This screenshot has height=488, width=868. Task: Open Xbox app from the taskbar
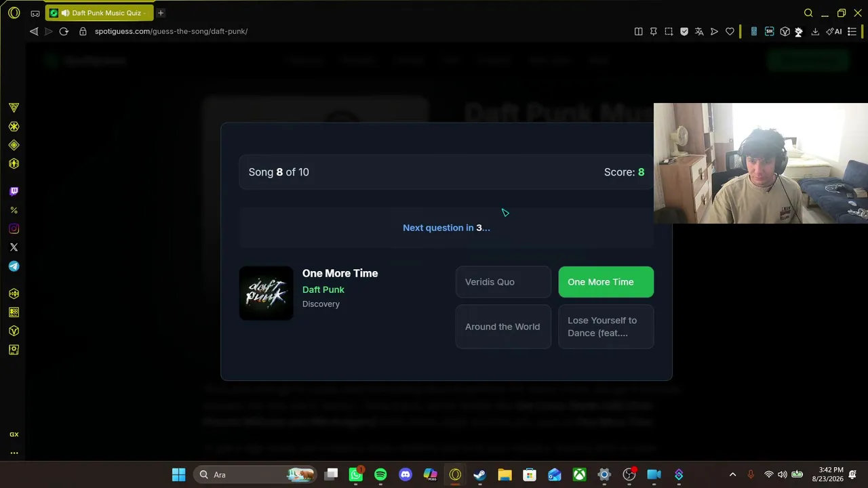click(x=579, y=474)
